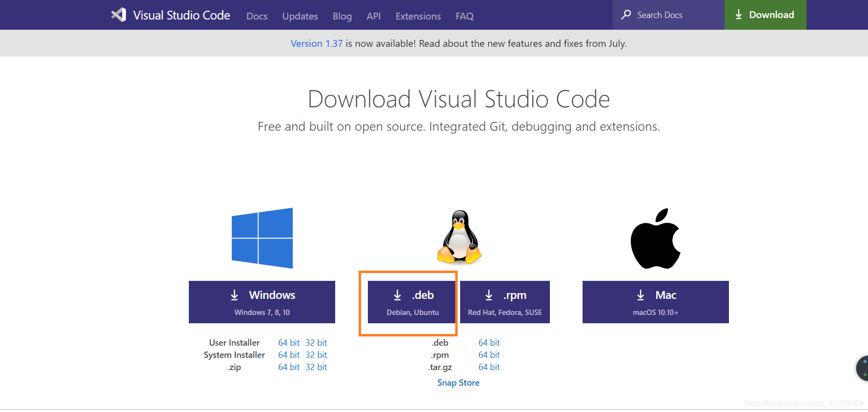Select System Installer 32 bit link
Viewport: 868px width, 412px height.
316,355
